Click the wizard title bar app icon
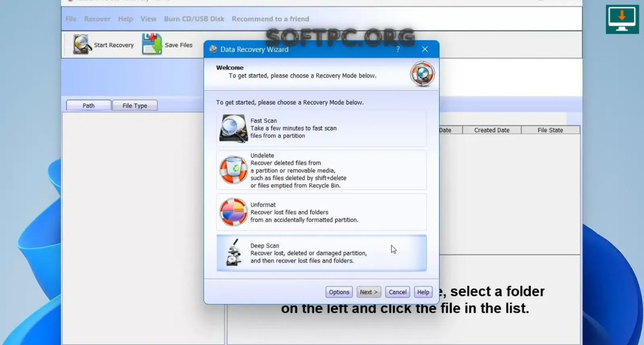Image resolution: width=644 pixels, height=345 pixels. tap(213, 49)
